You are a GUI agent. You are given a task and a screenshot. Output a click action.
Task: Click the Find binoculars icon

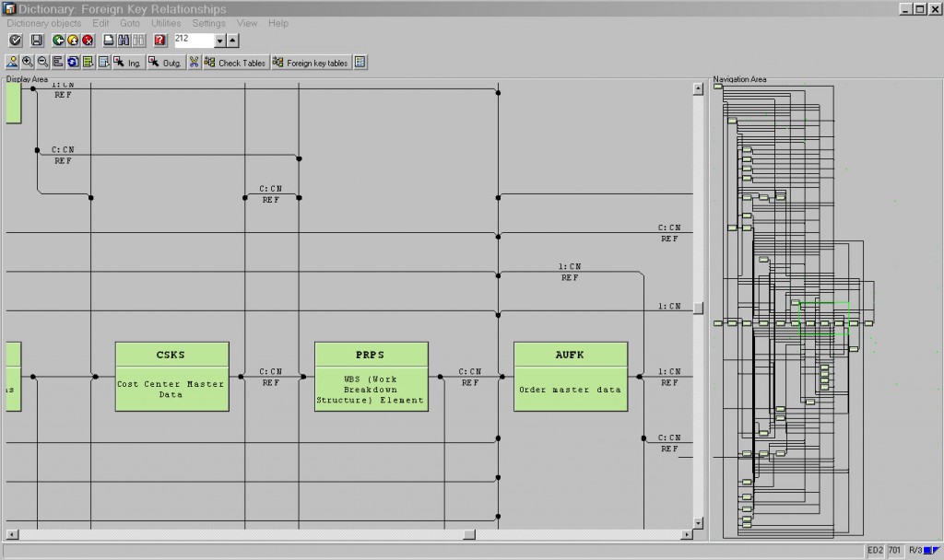coord(124,41)
